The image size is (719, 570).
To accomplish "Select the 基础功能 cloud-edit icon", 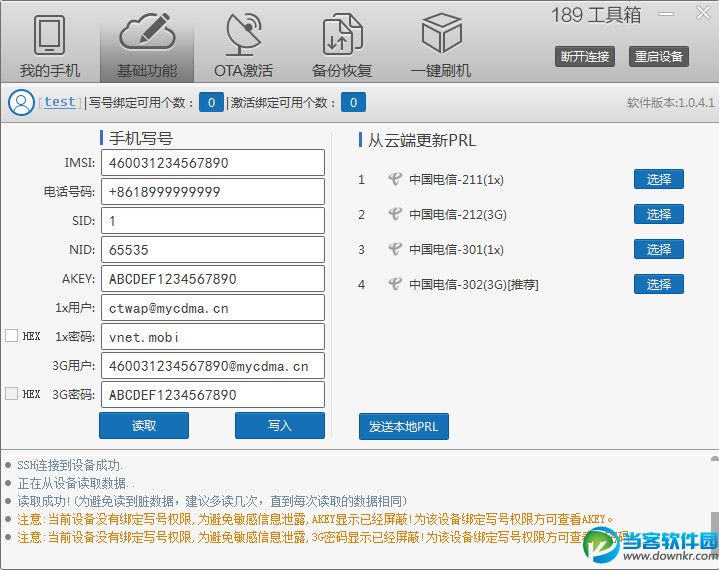I will point(147,33).
